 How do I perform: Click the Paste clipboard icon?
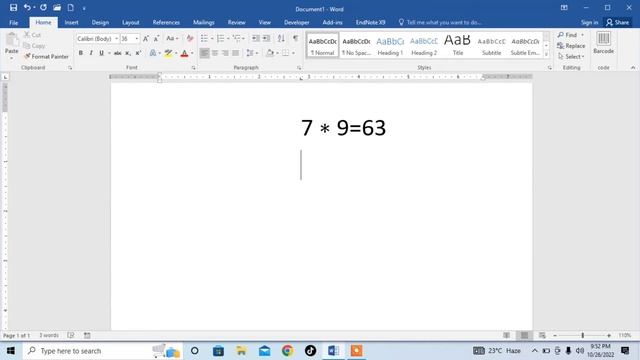point(12,40)
